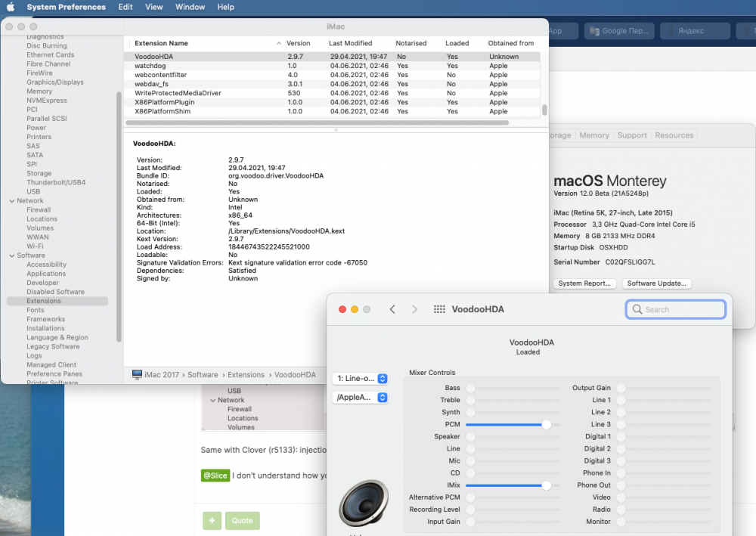Viewport: 756px width, 536px height.
Task: Sort by Notarised column header
Action: tap(411, 43)
